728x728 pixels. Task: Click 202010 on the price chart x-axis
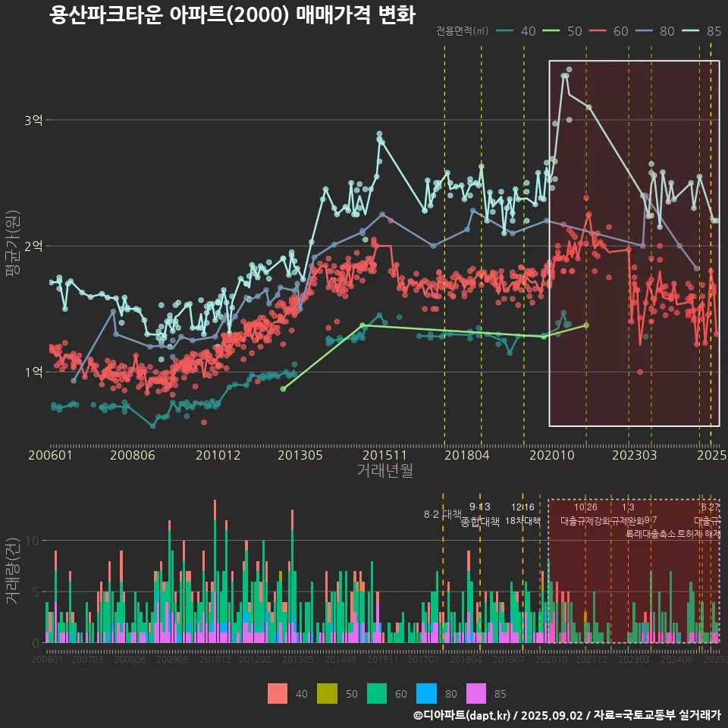pos(552,455)
